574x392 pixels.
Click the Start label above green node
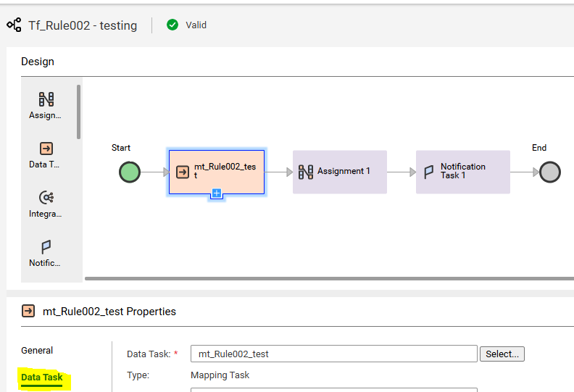click(121, 148)
